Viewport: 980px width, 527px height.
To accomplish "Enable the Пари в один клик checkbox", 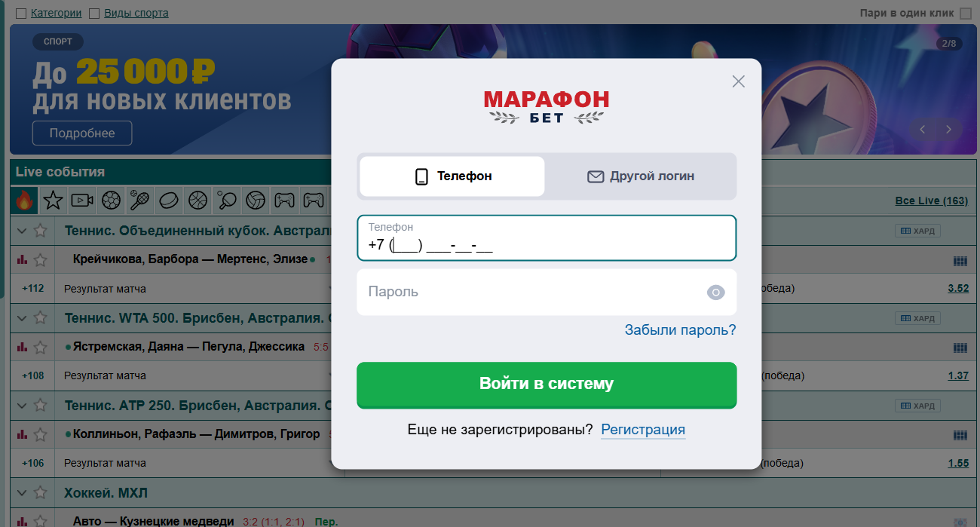I will (967, 12).
